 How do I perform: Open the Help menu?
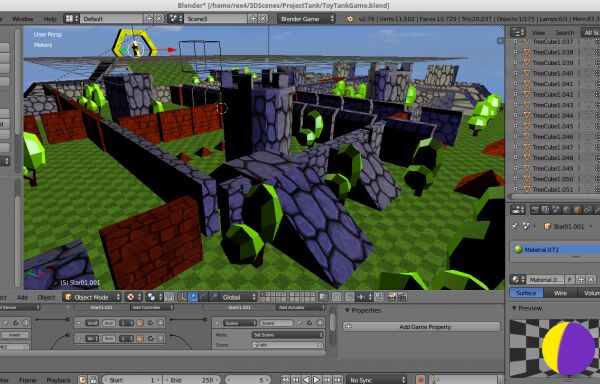50,19
